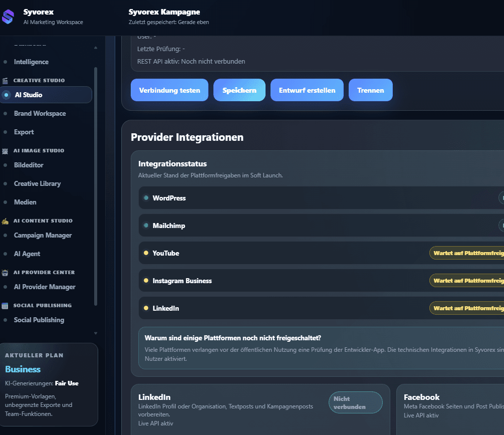The width and height of the screenshot is (504, 435).
Task: Open Creative Library
Action: pyautogui.click(x=37, y=183)
